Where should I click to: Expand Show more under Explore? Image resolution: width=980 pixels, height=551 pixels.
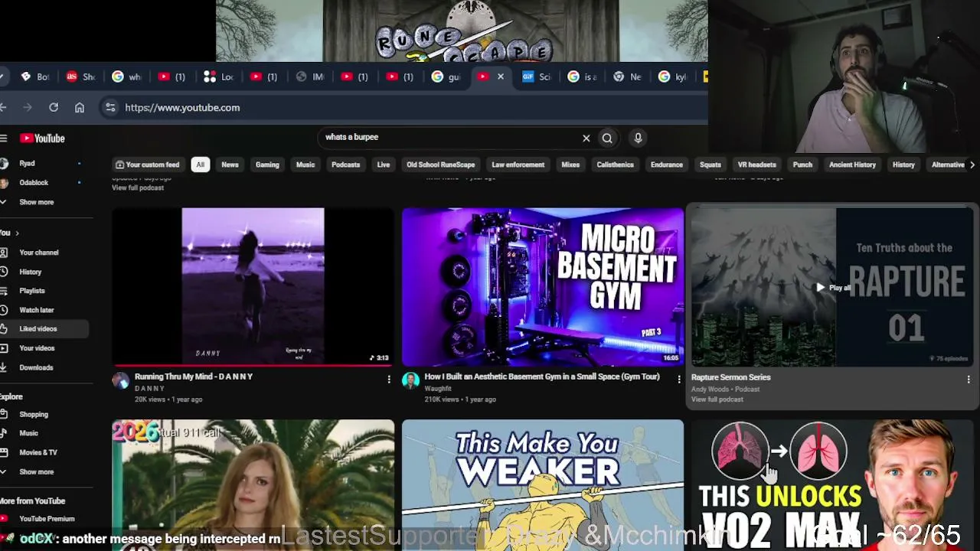[x=36, y=471]
